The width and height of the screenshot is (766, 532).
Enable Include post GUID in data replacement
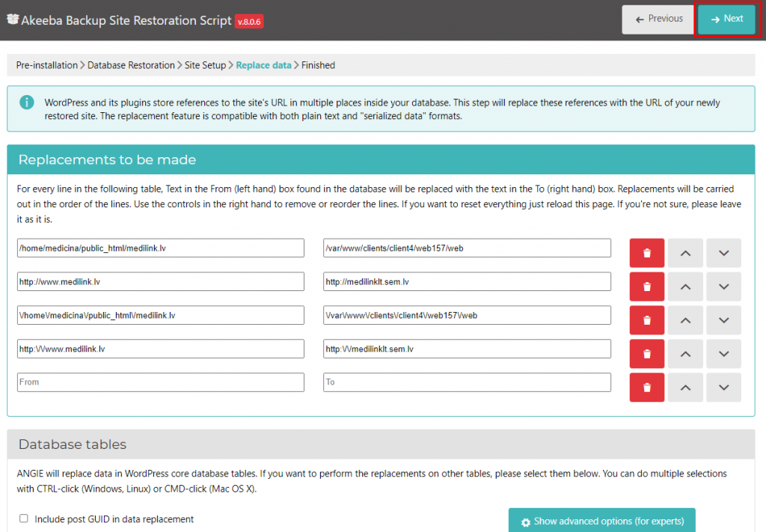pos(24,519)
